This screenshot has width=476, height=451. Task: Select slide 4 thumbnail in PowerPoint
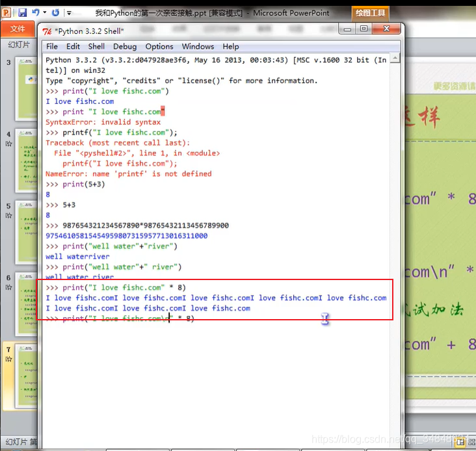[x=27, y=161]
